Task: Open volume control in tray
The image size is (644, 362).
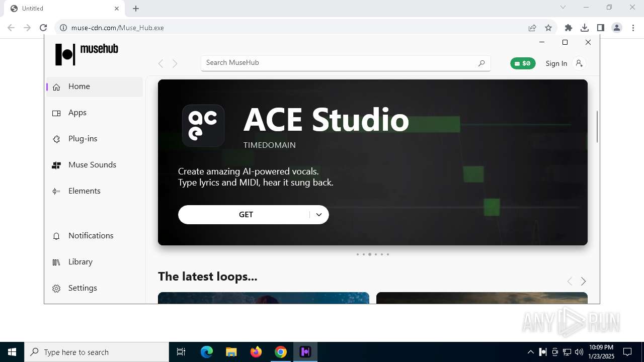Action: [x=579, y=352]
